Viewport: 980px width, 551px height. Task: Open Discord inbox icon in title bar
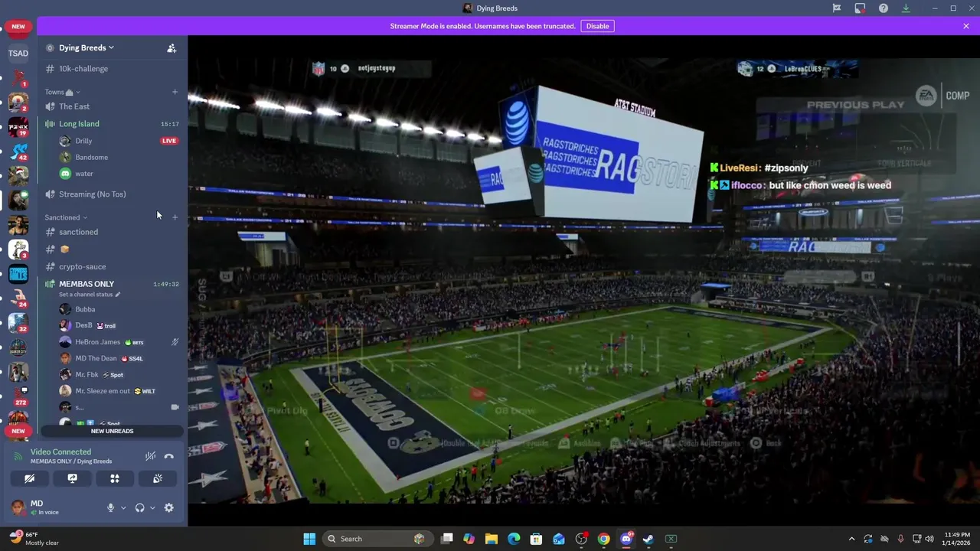tap(860, 8)
